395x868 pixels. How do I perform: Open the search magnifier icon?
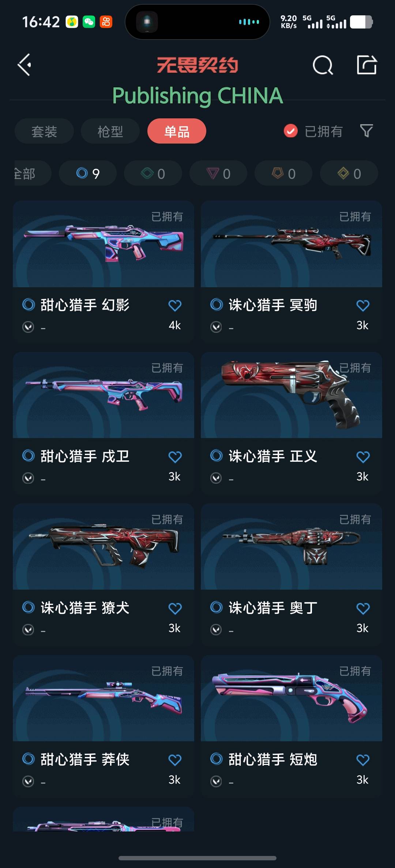pos(323,65)
